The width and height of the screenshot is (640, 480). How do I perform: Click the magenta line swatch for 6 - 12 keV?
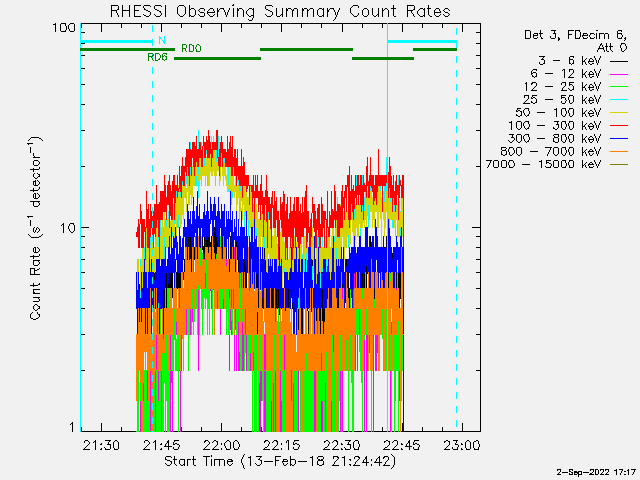(619, 75)
